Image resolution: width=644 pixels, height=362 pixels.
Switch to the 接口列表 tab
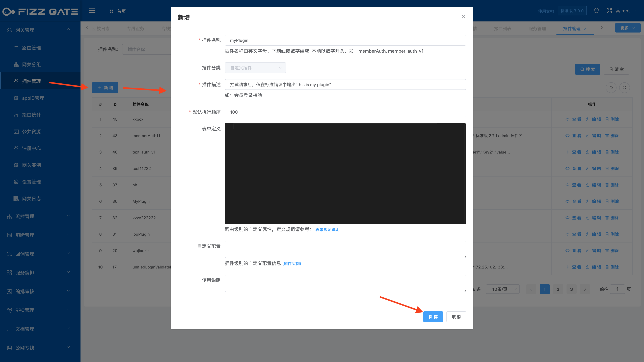[x=502, y=28]
